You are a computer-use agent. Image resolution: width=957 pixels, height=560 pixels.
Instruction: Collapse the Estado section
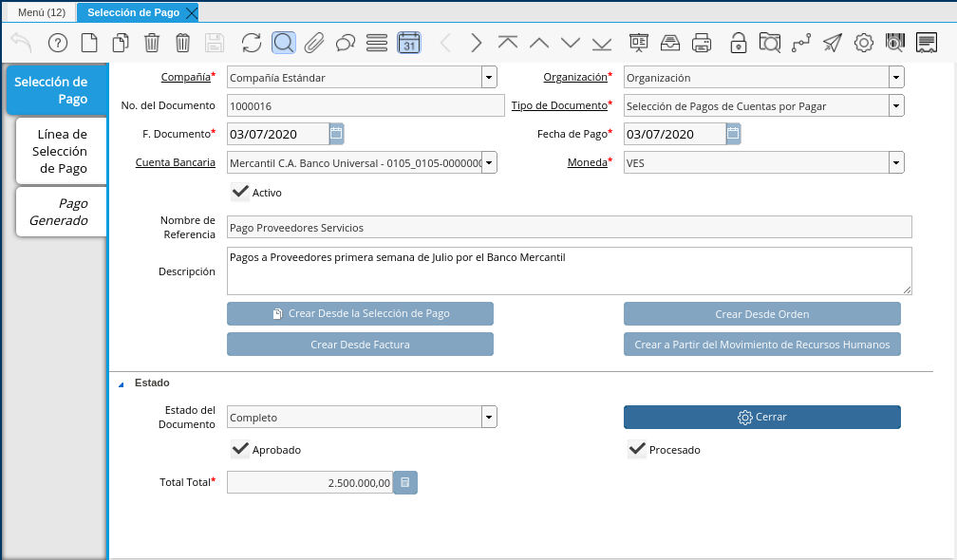click(x=121, y=383)
